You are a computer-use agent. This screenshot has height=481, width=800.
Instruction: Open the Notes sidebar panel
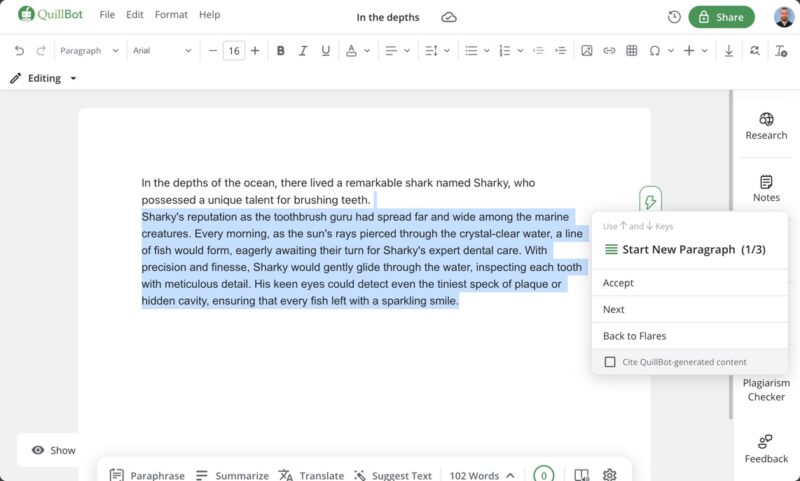(x=766, y=188)
